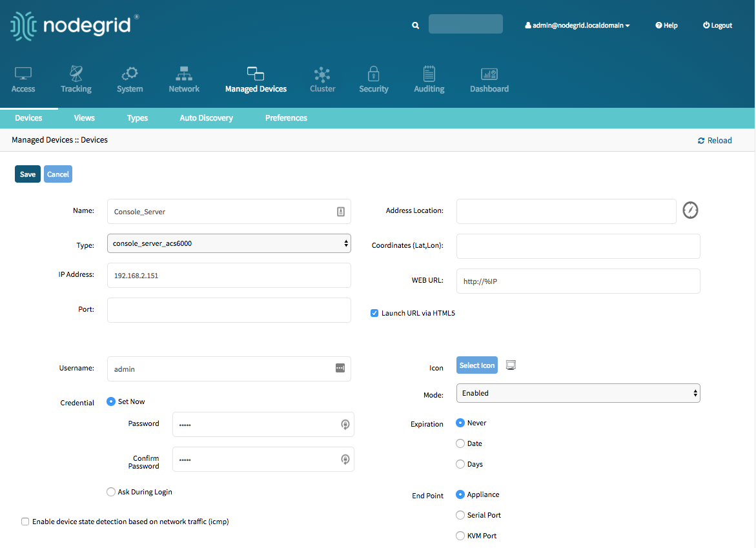Set Expiration to Days
Screen dimensions: 756x548
tap(460, 464)
